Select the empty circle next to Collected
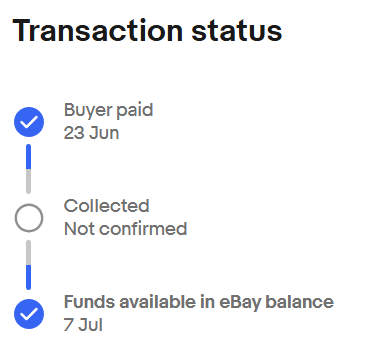The height and width of the screenshot is (364, 377). (29, 218)
